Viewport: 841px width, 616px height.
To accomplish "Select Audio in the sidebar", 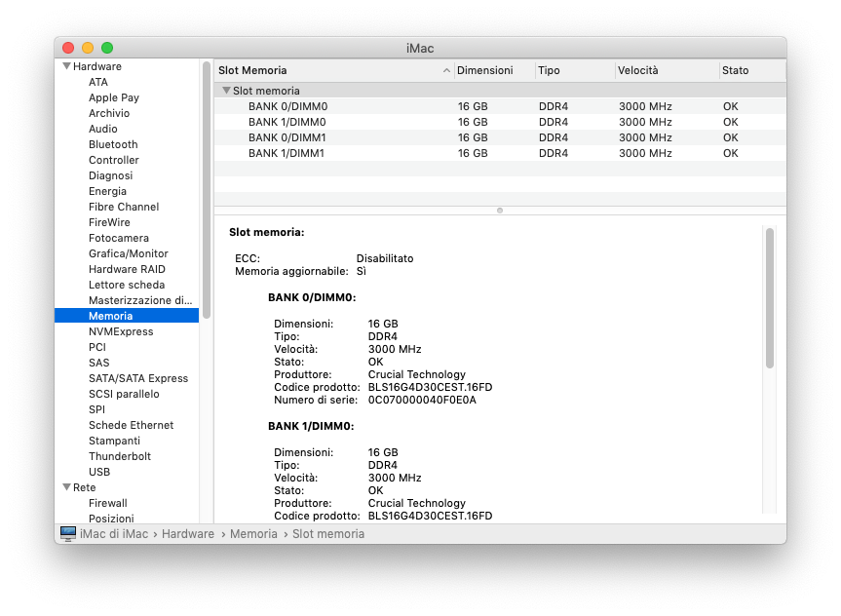I will click(103, 129).
